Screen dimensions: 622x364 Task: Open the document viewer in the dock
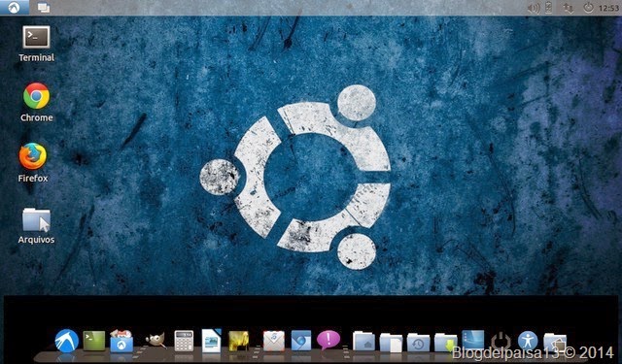click(212, 341)
